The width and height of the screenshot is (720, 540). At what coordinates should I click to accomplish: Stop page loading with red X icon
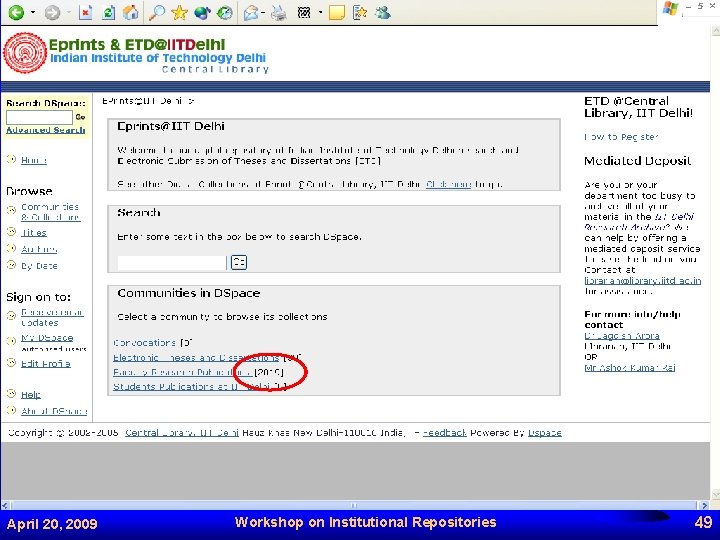coord(85,12)
